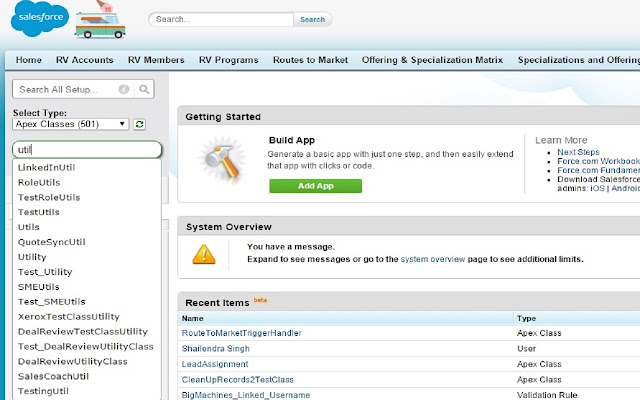Open RouteToMarketTriggerHandler recent item
640x400 pixels.
242,333
